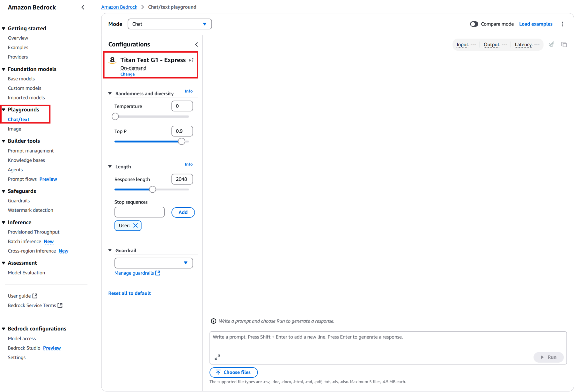This screenshot has height=392, width=574.
Task: Click the Run button
Action: pyautogui.click(x=548, y=357)
